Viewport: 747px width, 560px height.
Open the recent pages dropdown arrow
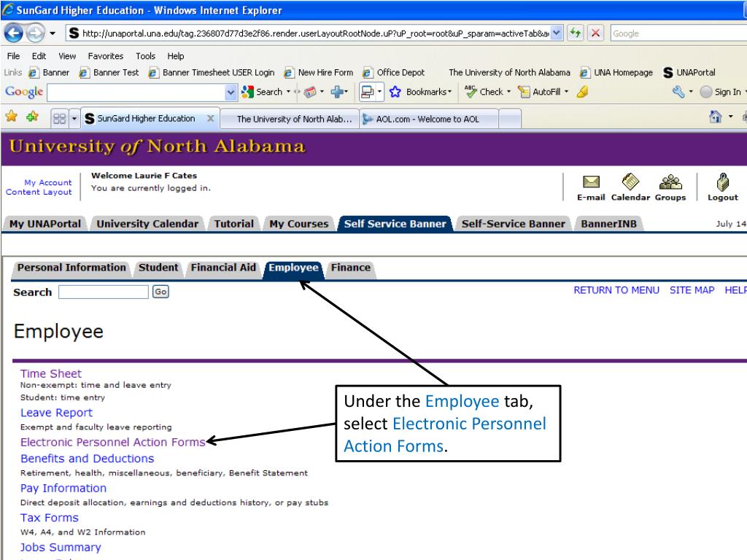[53, 34]
